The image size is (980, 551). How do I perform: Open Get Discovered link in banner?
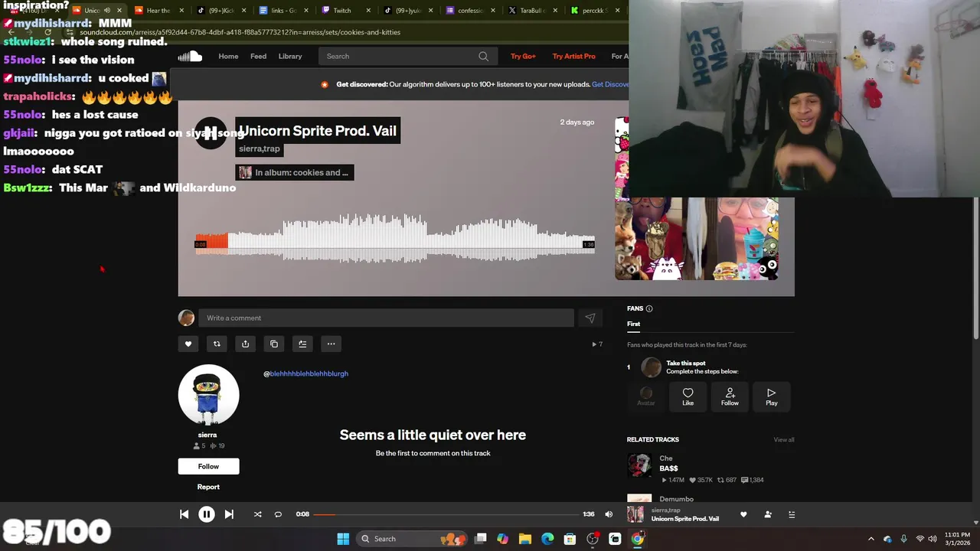tap(610, 84)
